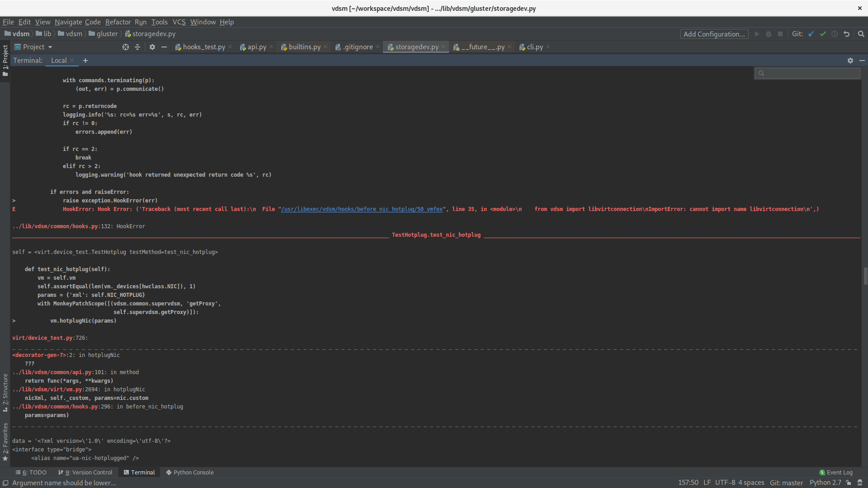This screenshot has width=868, height=488.
Task: Click the Add Configuration... button
Action: tap(714, 34)
